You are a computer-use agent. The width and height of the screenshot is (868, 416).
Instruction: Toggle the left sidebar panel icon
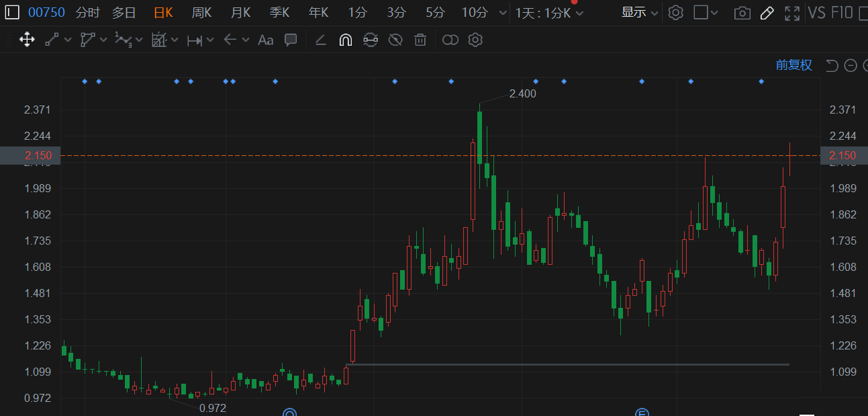pyautogui.click(x=11, y=12)
